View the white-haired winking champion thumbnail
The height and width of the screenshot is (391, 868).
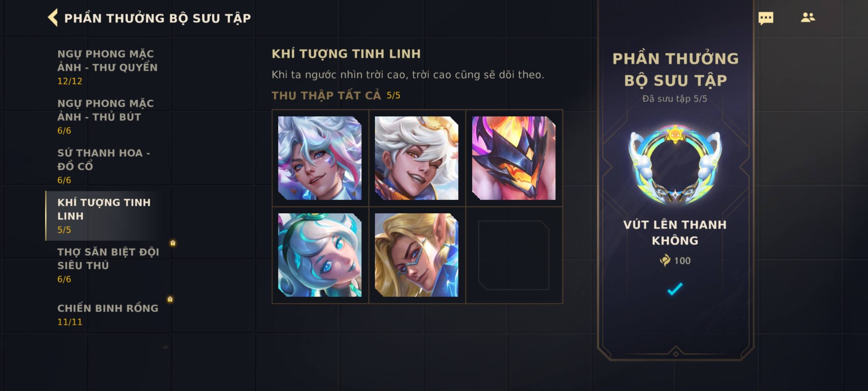point(417,158)
